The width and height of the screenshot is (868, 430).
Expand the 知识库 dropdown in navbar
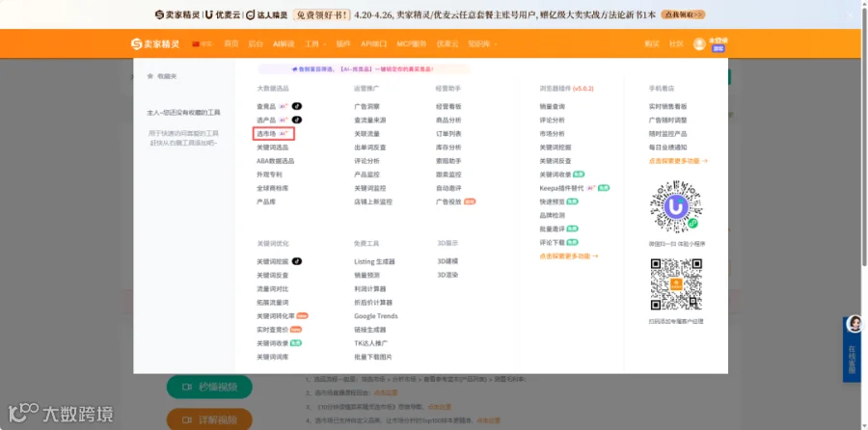[482, 43]
